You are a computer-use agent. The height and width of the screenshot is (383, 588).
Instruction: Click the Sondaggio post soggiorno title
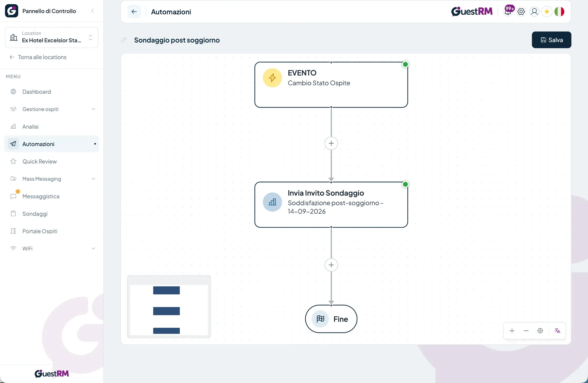tap(177, 40)
